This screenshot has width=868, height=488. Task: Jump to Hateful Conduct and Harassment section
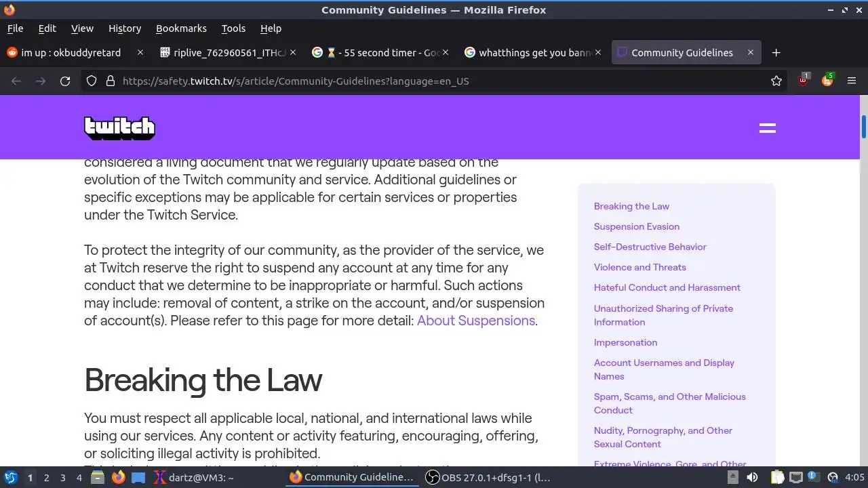tap(667, 287)
